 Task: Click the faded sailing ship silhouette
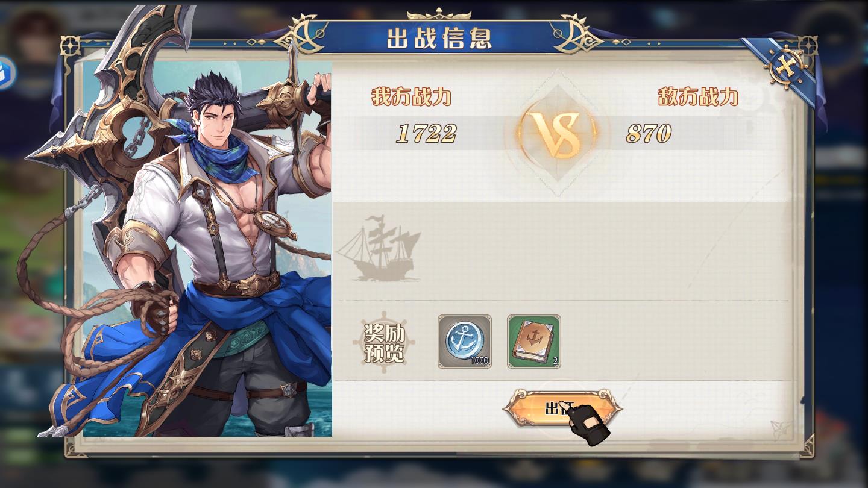378,248
